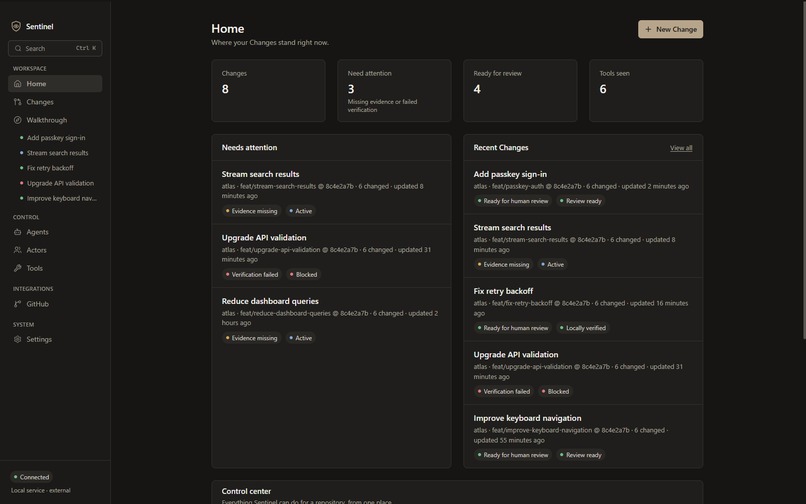Click the Control center heading
This screenshot has height=504, width=806.
point(246,491)
